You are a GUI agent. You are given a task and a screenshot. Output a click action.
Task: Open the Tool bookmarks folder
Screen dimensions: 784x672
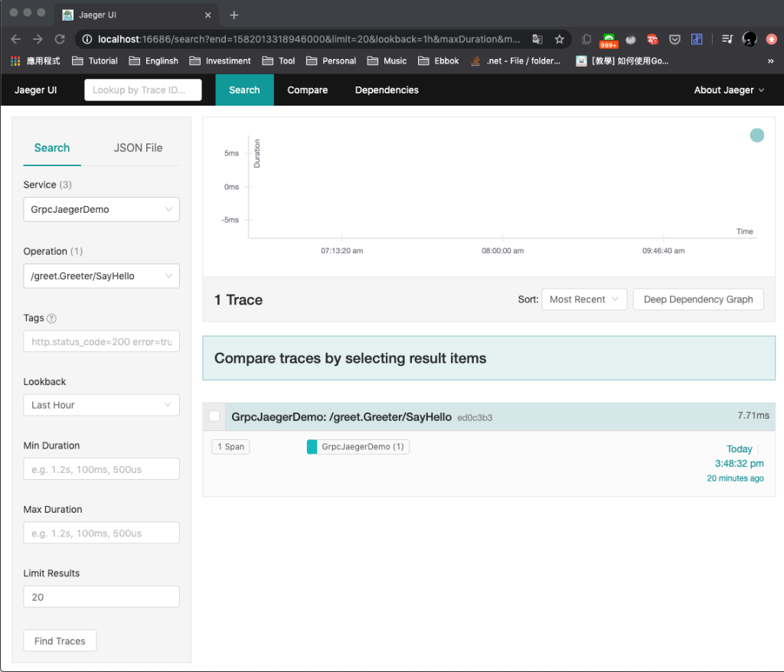click(x=279, y=61)
